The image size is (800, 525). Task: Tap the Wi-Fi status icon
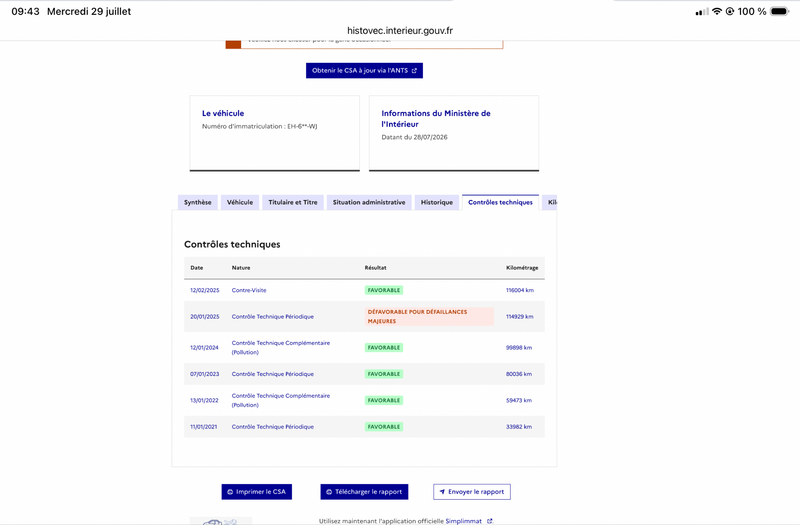pyautogui.click(x=717, y=11)
